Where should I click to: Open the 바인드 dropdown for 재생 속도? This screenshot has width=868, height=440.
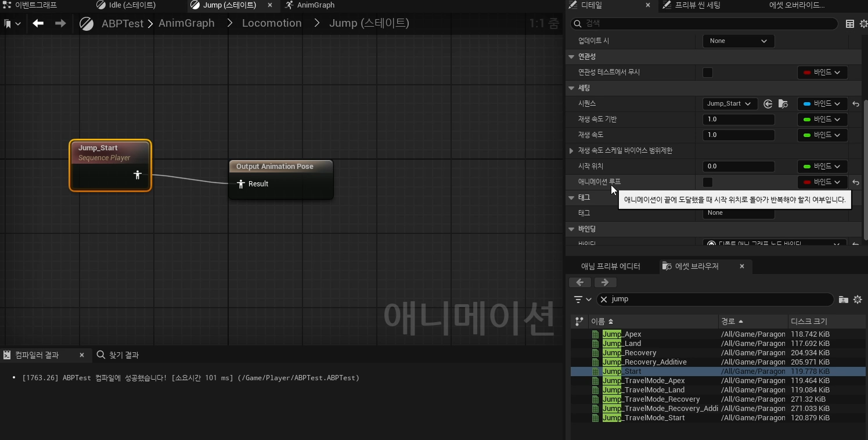822,135
